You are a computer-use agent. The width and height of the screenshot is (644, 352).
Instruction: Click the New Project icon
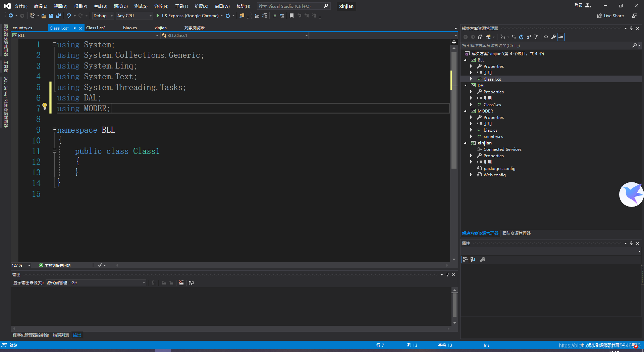click(x=32, y=16)
